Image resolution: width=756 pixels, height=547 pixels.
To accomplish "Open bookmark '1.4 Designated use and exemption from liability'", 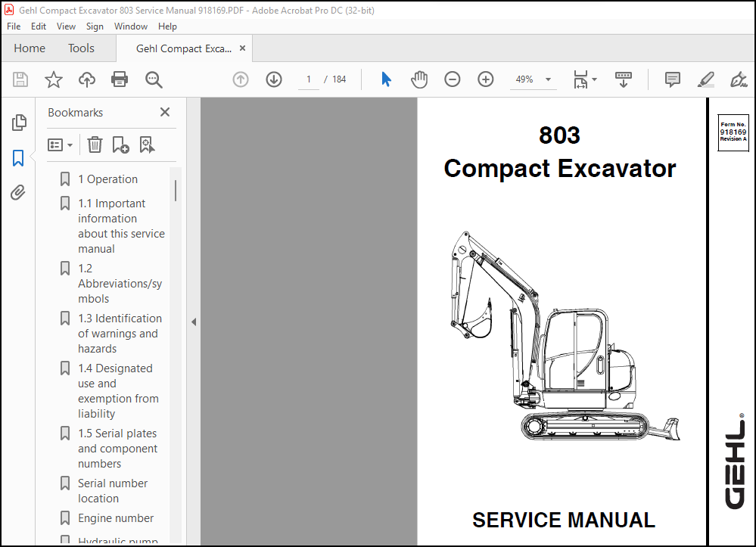I will (119, 391).
